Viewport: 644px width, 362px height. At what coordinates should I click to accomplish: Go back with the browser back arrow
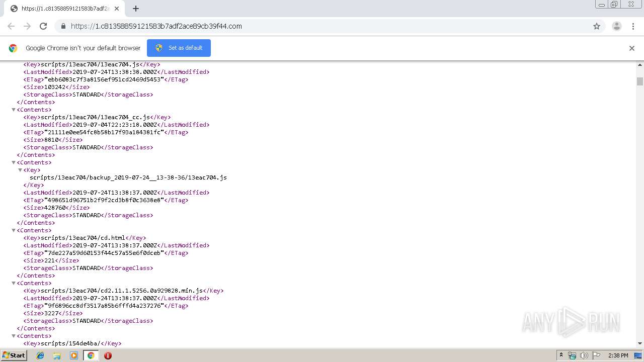11,26
